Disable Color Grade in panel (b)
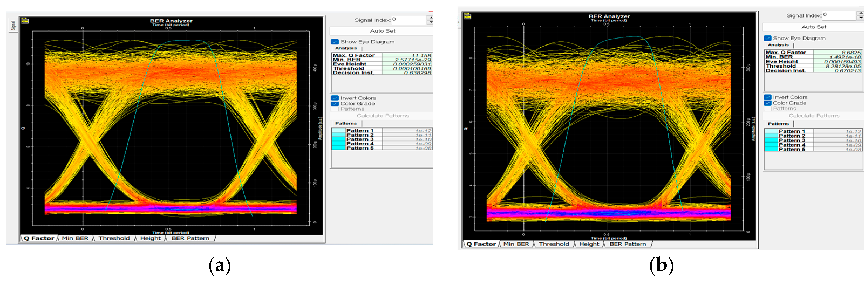The image size is (868, 281). pos(767,103)
